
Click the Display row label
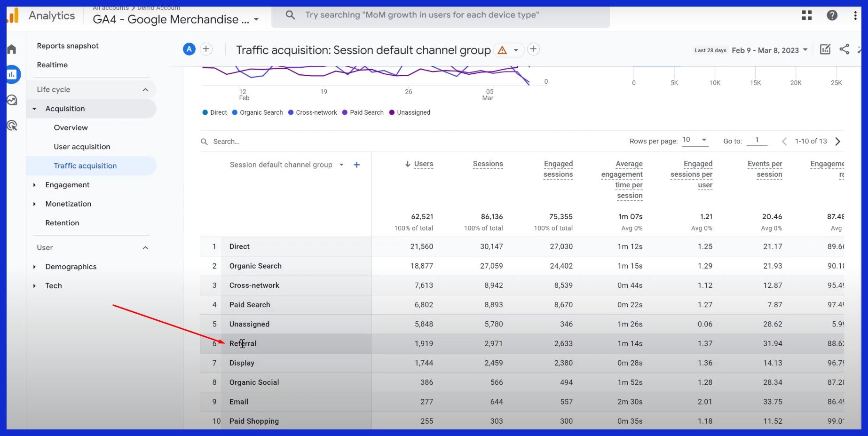[242, 363]
